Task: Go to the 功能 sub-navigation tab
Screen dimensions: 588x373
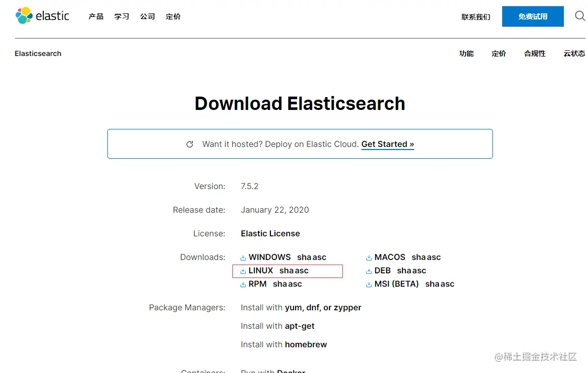Action: pos(467,53)
